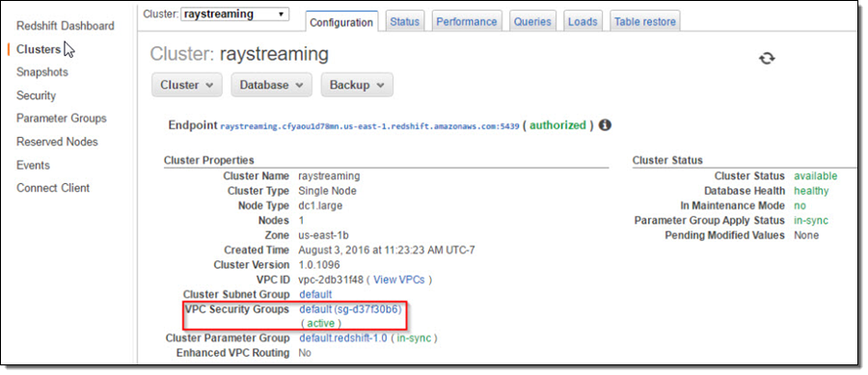
Task: Open Connect Client in the sidebar
Action: pos(53,188)
